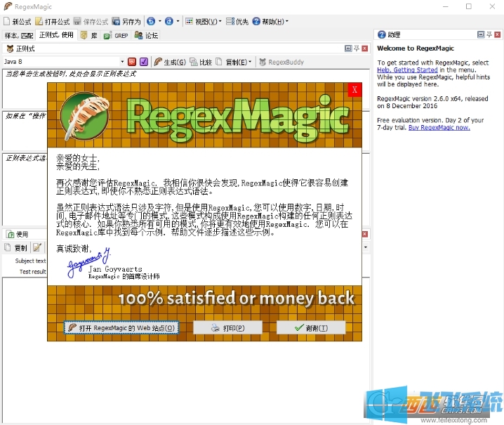Viewport: 504px width, 425px height.
Task: Click the 复制 button in 使用 panel
Action: (16, 247)
